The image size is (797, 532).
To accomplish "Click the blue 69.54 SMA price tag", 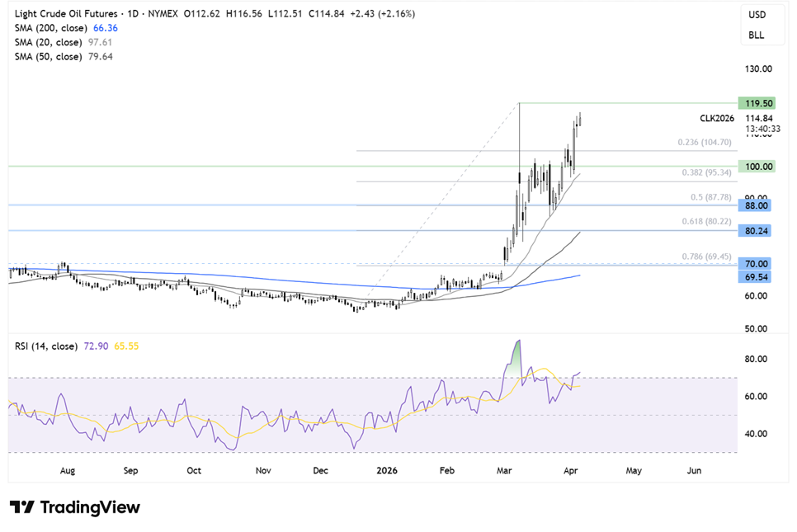I will pos(758,277).
